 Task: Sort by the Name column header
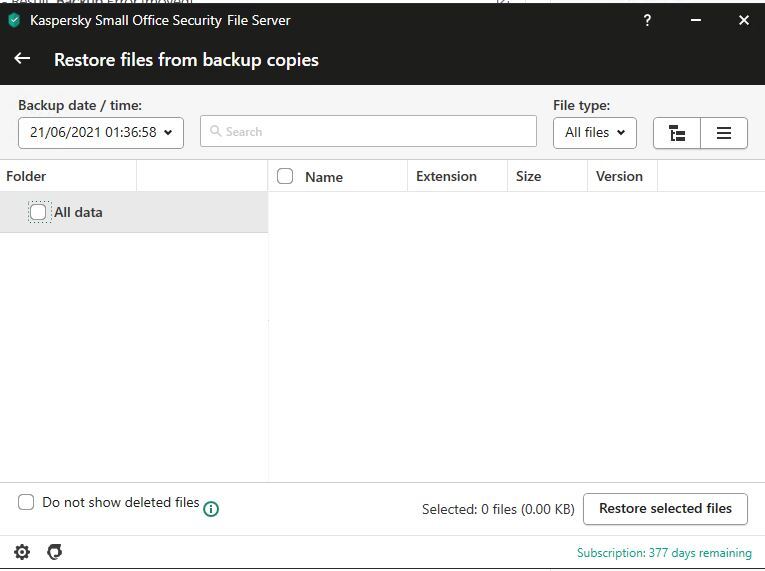(324, 177)
